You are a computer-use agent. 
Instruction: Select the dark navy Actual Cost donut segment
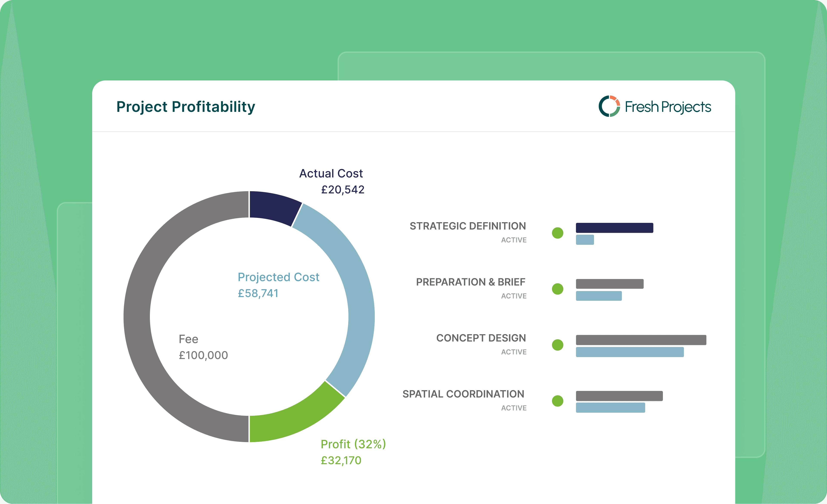[x=274, y=207]
